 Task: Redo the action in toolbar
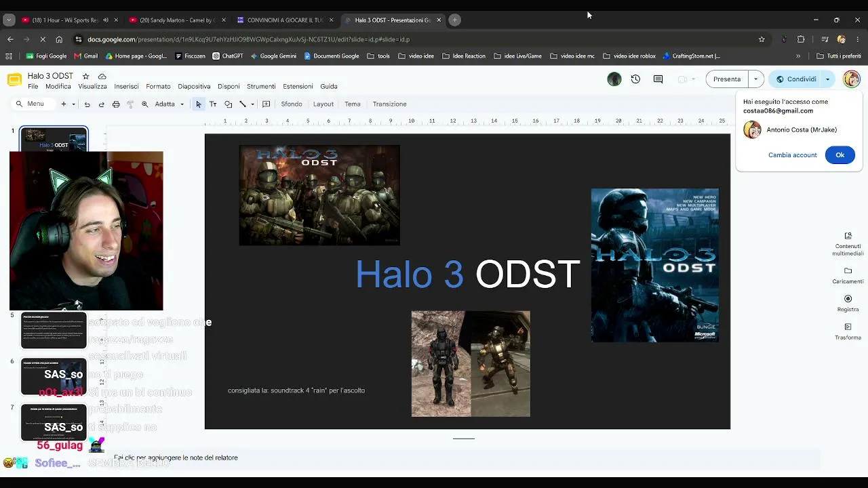102,104
